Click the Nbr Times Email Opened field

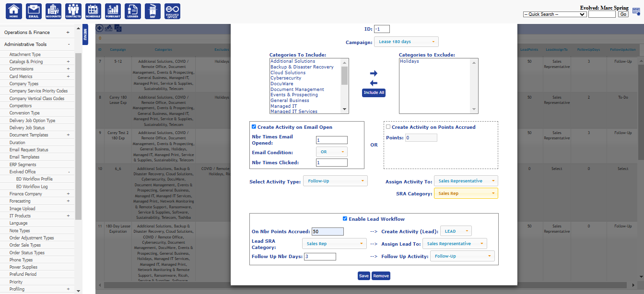click(x=332, y=140)
